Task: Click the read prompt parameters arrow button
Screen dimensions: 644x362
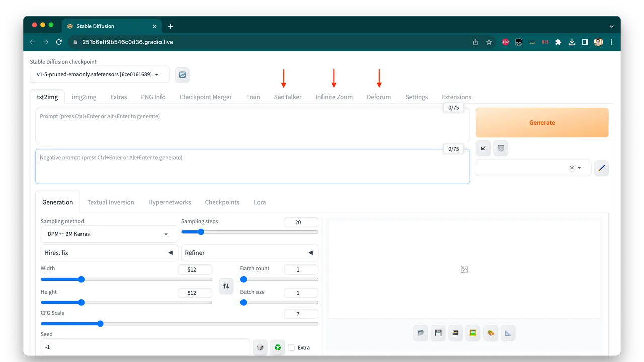Action: tap(483, 148)
